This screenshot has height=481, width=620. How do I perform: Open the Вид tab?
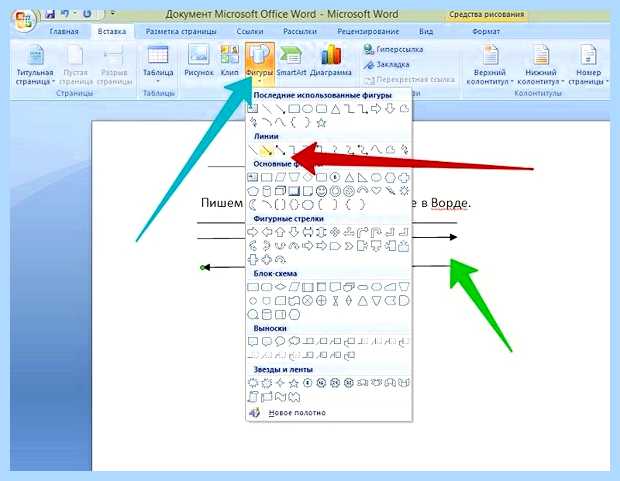(x=426, y=31)
